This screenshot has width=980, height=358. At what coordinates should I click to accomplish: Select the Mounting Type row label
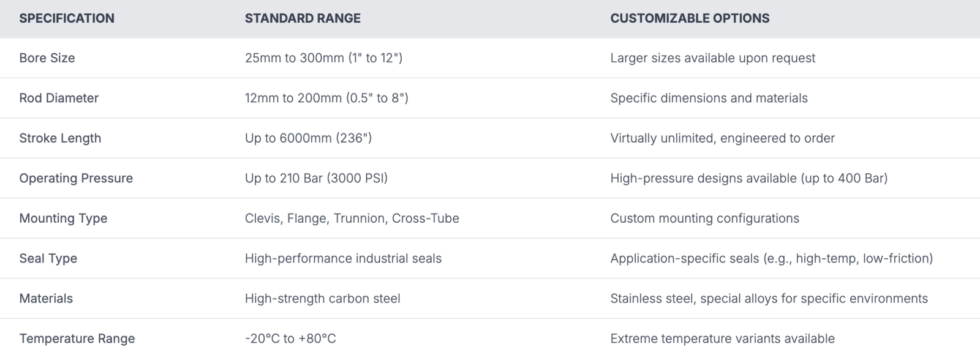pyautogui.click(x=63, y=218)
